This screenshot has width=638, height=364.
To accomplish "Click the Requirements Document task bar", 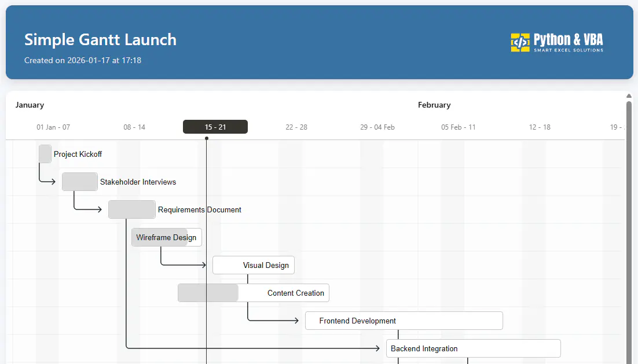I will click(132, 209).
